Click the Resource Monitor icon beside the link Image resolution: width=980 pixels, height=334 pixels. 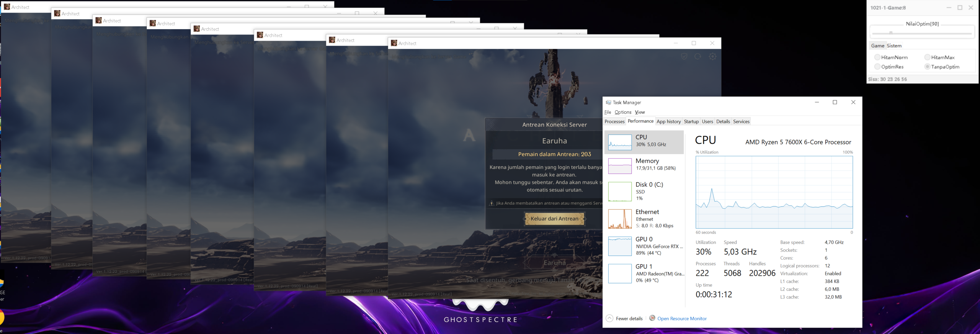coord(652,318)
